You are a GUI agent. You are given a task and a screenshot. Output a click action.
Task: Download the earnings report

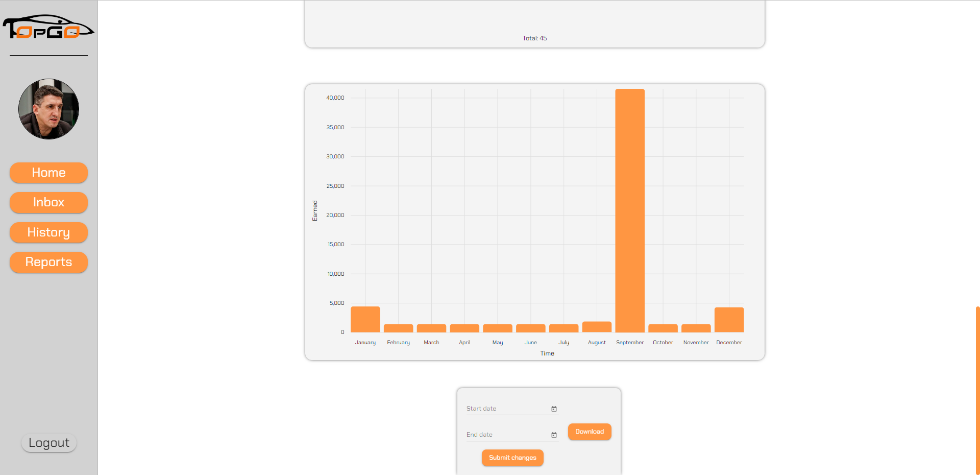[x=589, y=432]
